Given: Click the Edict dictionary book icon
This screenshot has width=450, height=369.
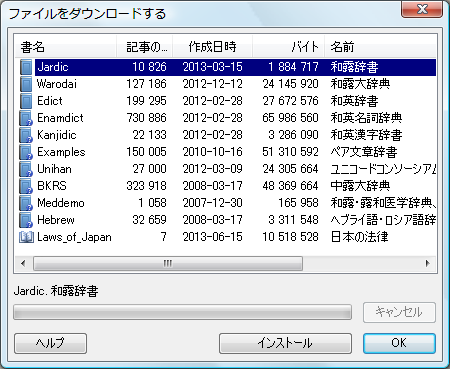Looking at the screenshot, I should click(x=26, y=101).
